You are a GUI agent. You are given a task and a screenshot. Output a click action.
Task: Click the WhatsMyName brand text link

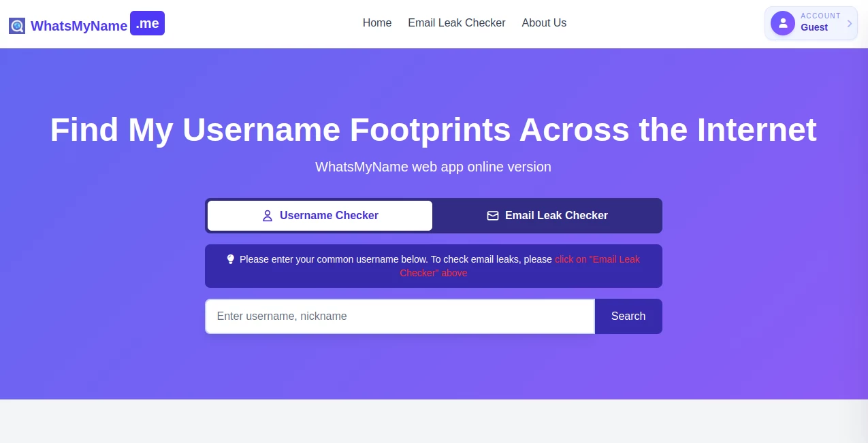tap(79, 26)
